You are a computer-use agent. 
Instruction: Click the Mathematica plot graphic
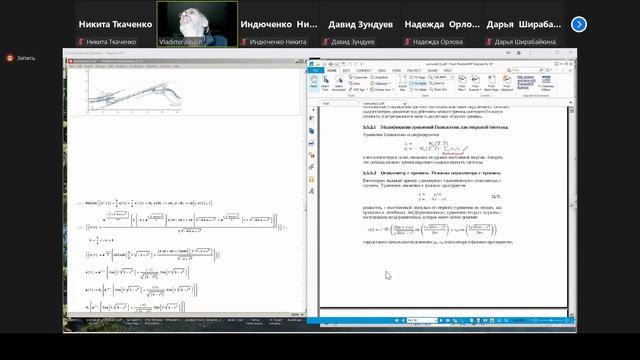tap(133, 91)
